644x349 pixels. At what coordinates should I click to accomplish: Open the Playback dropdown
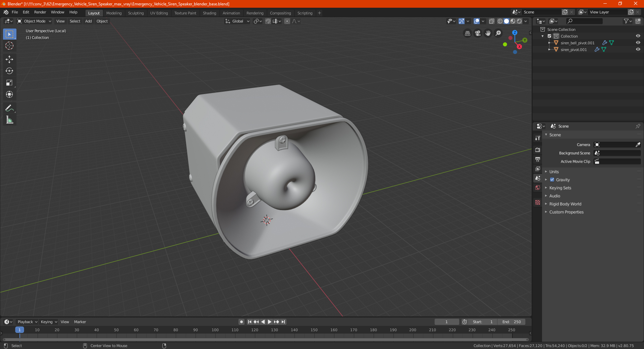tap(27, 322)
